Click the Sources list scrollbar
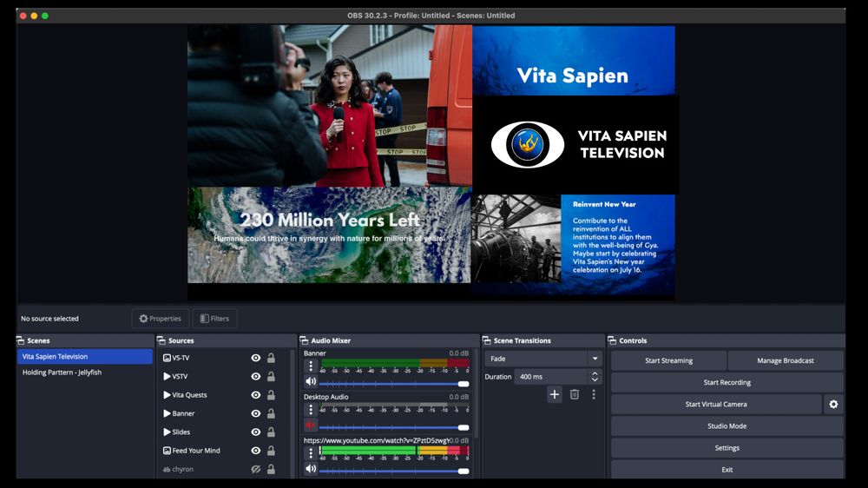The height and width of the screenshot is (488, 868). point(293,412)
